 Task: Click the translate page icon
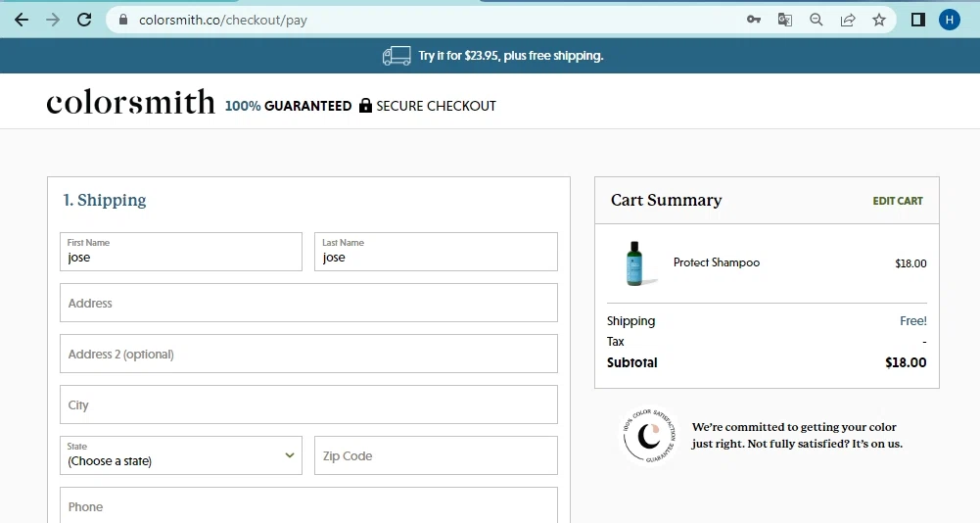tap(785, 20)
